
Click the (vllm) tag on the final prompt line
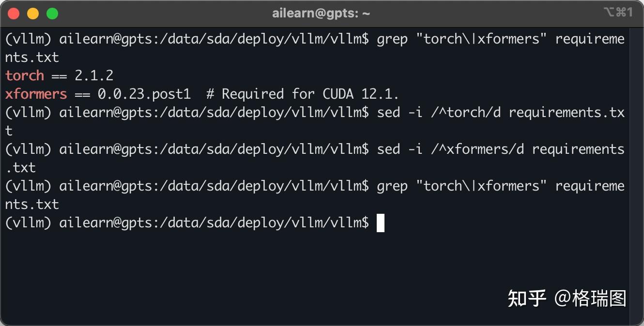tap(28, 222)
